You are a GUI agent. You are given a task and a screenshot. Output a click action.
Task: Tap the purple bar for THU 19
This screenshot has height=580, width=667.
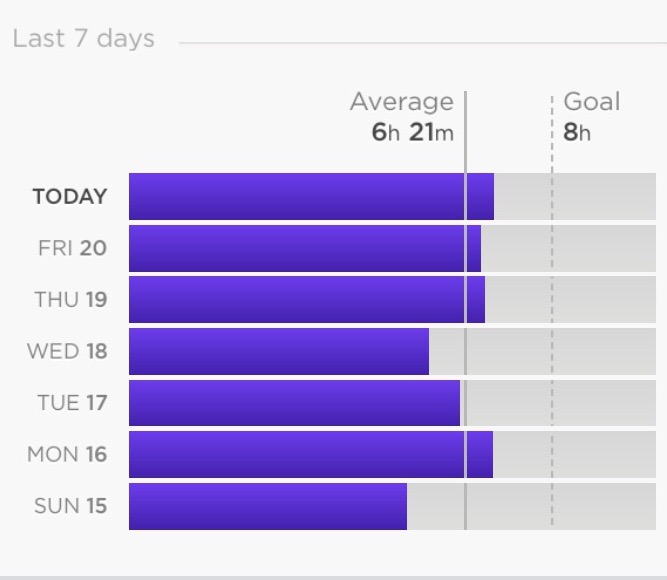pyautogui.click(x=306, y=300)
